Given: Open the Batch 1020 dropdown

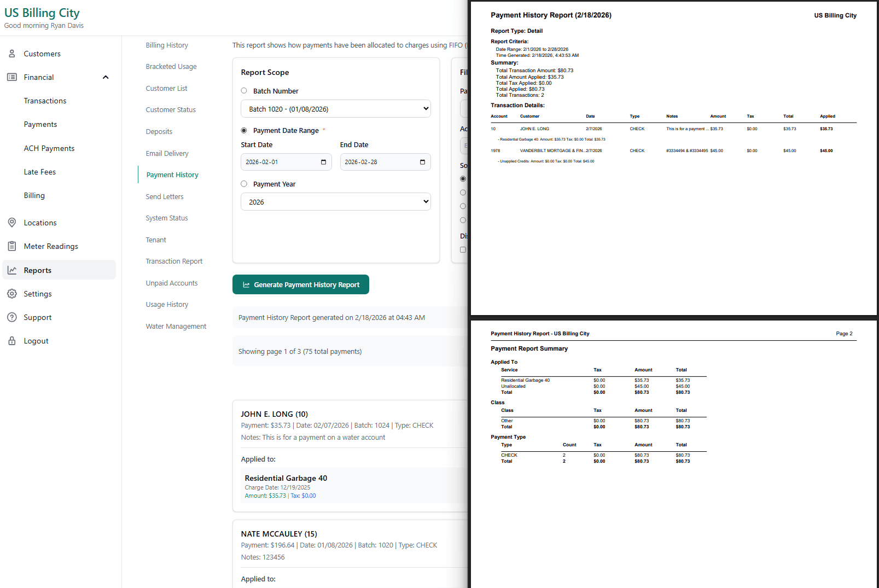Looking at the screenshot, I should tap(336, 109).
